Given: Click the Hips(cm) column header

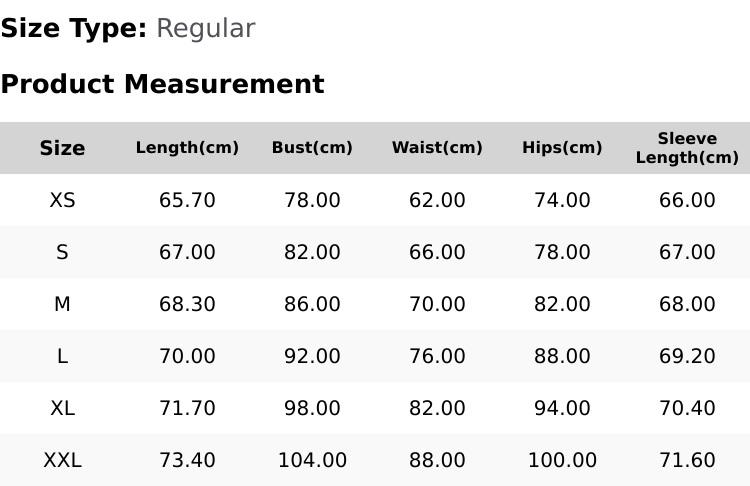Looking at the screenshot, I should 562,148.
